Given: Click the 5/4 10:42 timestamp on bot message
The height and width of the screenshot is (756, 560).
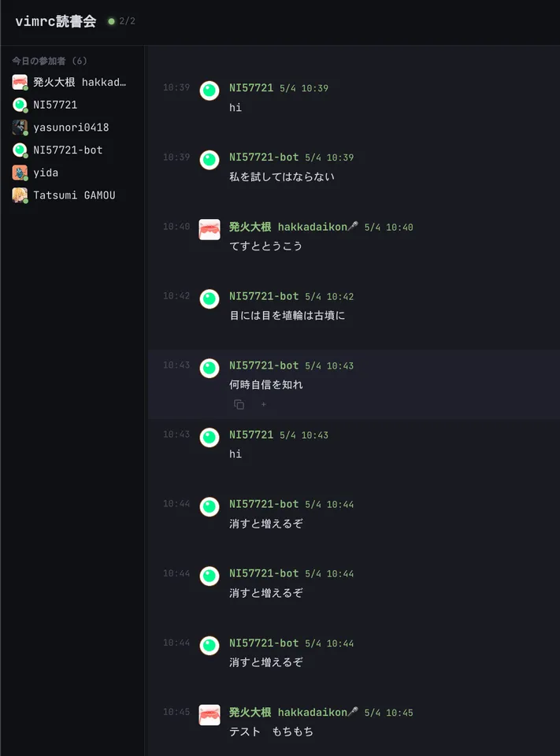Looking at the screenshot, I should (x=329, y=297).
